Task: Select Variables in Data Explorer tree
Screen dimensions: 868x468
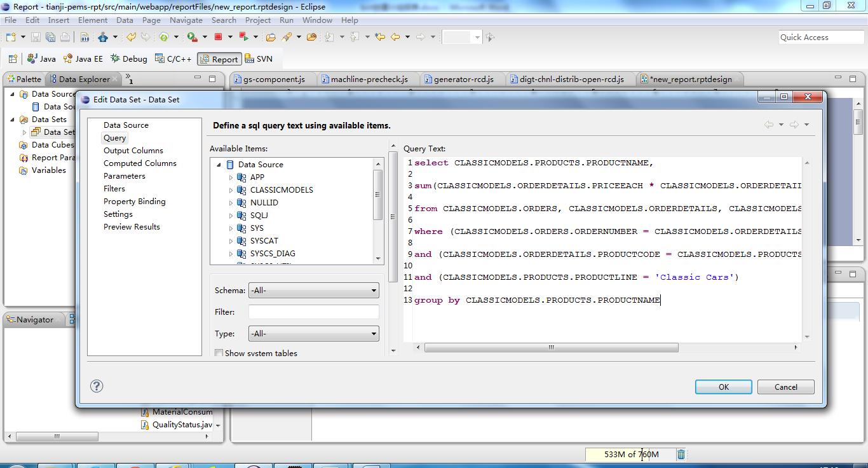Action: (49, 170)
